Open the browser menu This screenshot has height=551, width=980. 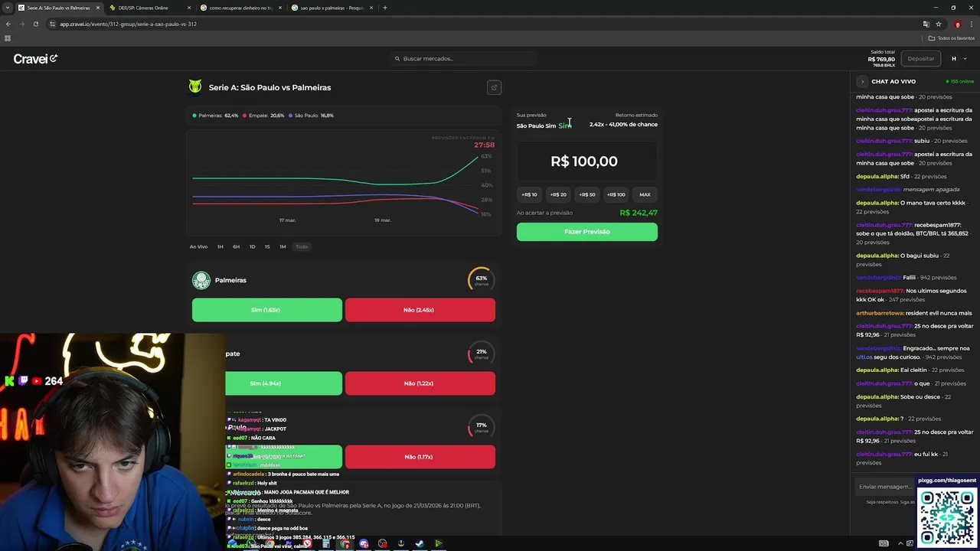[x=971, y=24]
